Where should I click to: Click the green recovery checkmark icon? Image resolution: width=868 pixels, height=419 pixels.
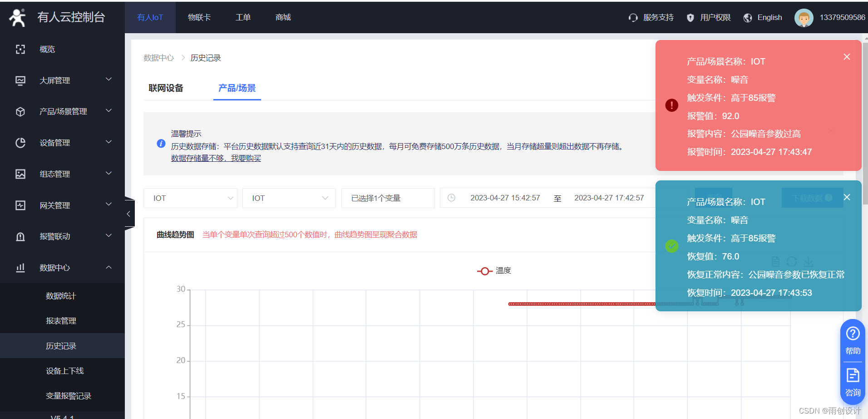671,246
